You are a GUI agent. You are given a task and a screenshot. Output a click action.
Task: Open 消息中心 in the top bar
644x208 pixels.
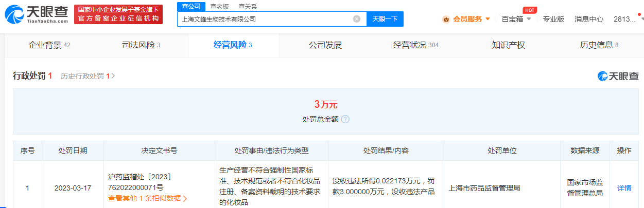tap(589, 19)
